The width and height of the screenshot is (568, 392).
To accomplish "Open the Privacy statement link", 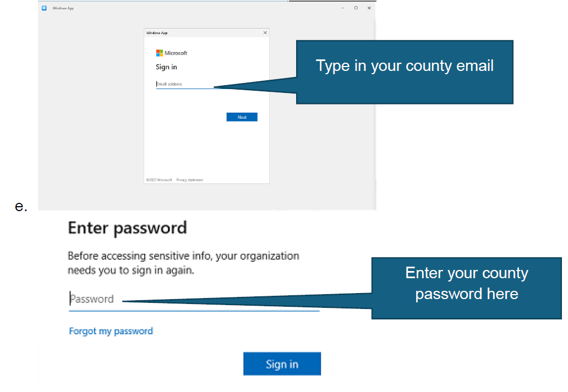I will (189, 180).
